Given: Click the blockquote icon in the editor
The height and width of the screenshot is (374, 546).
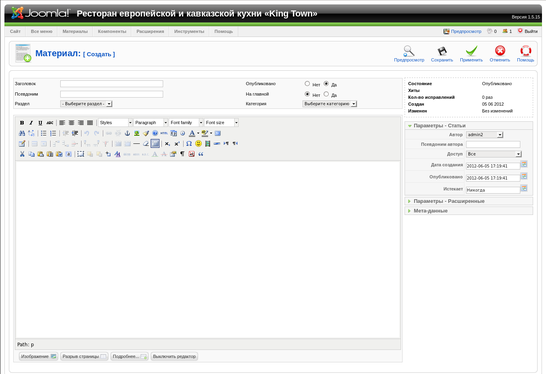Looking at the screenshot, I should (x=201, y=154).
